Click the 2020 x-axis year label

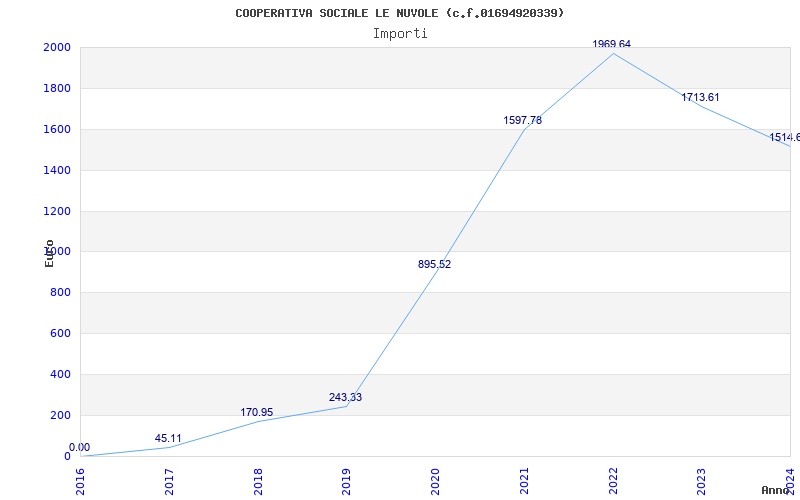[x=435, y=482]
